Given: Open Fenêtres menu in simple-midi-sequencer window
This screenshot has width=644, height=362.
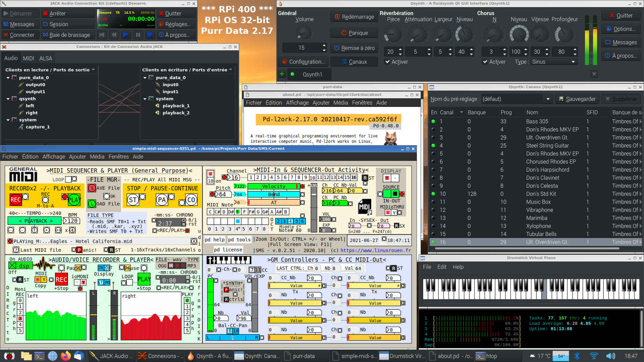Looking at the screenshot, I should (118, 157).
